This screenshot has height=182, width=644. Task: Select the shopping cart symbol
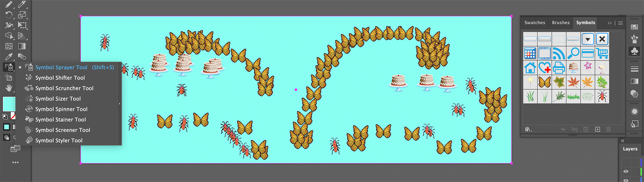602,53
